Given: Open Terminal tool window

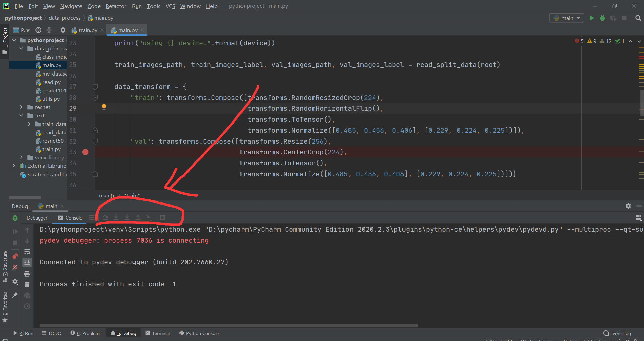Looking at the screenshot, I should [x=158, y=333].
